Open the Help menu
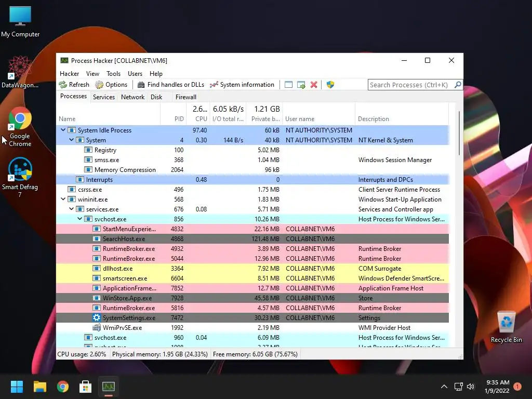This screenshot has height=399, width=532. [156, 74]
